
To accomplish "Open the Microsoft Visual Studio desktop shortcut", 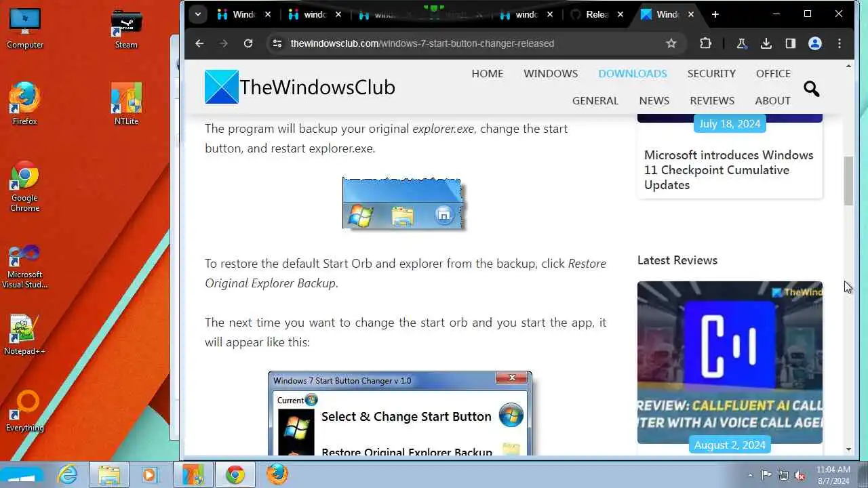I will click(x=25, y=266).
